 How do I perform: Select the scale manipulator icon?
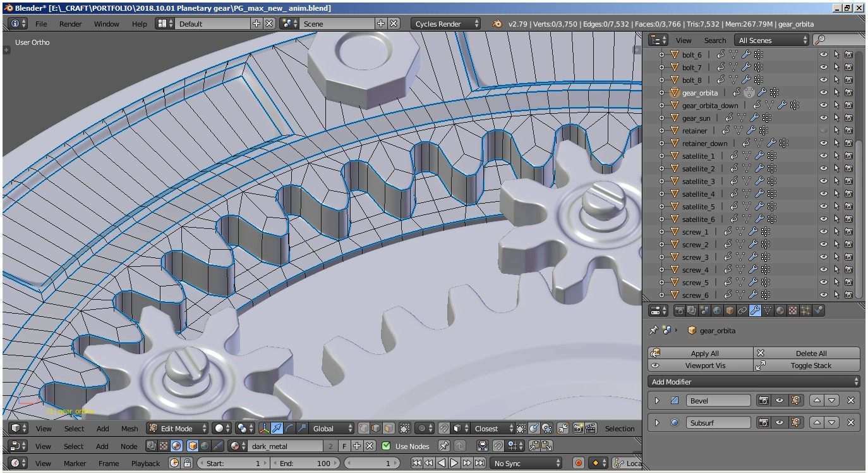[302, 428]
